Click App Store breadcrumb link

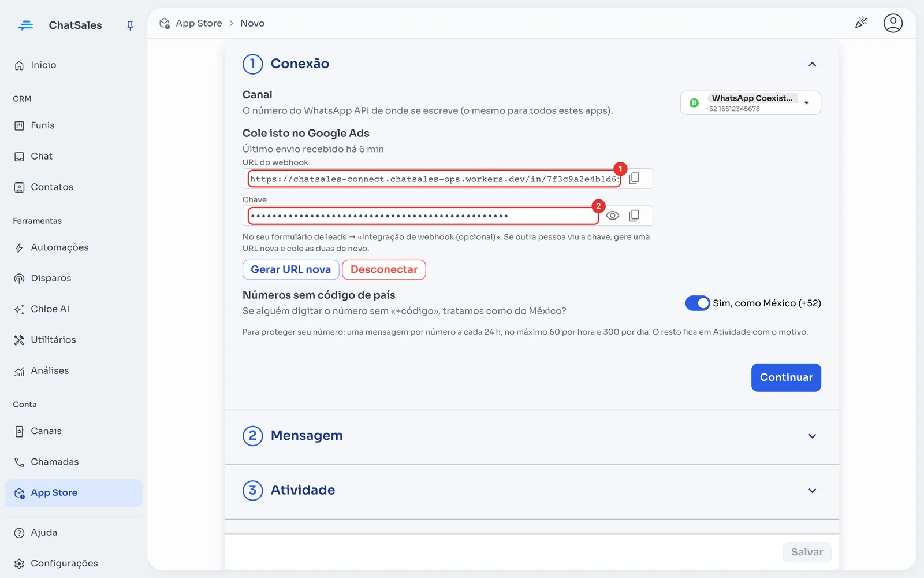[199, 23]
